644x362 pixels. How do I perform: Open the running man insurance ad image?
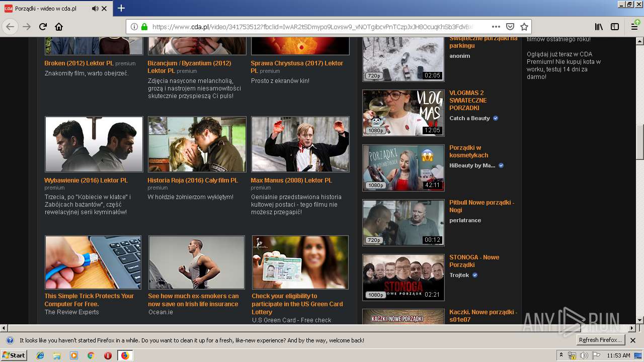(197, 262)
